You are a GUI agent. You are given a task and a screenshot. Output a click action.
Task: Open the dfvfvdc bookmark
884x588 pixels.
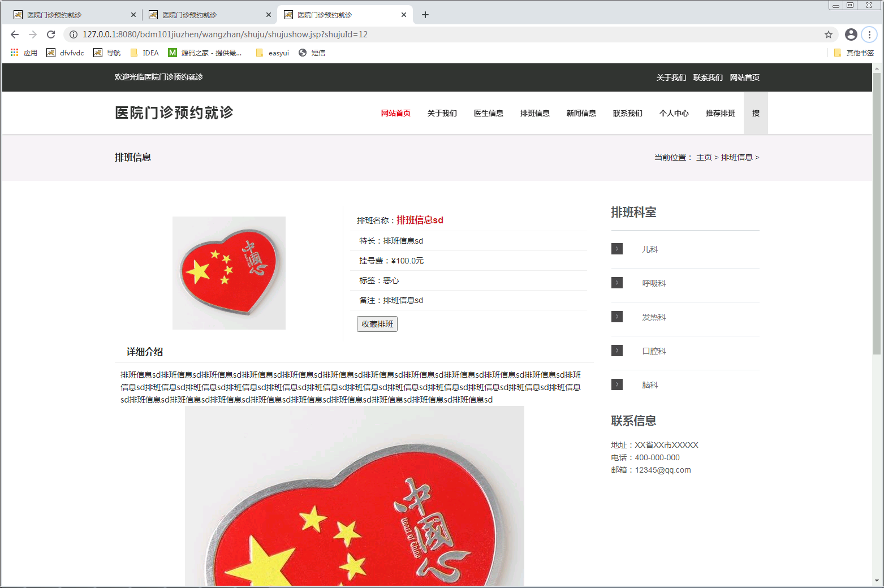point(65,53)
